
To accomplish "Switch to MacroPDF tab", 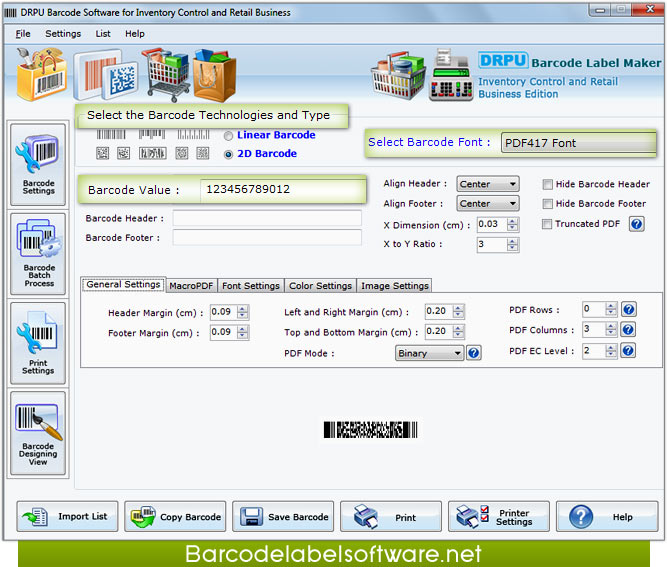I will click(x=191, y=286).
